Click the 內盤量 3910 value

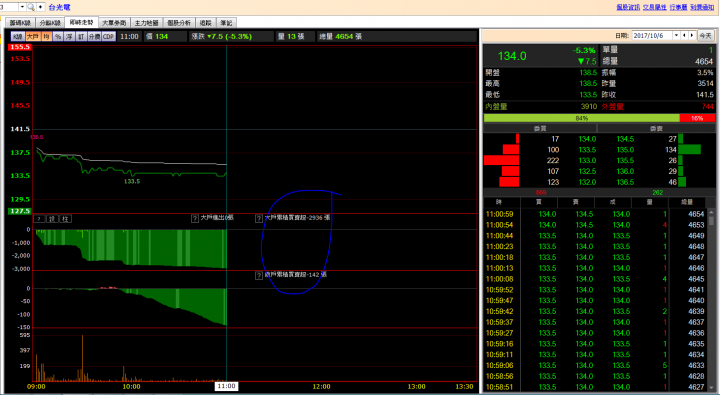[x=589, y=107]
